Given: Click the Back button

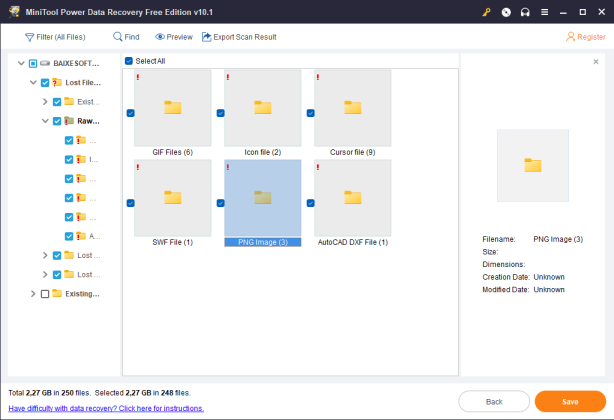Looking at the screenshot, I should click(494, 402).
